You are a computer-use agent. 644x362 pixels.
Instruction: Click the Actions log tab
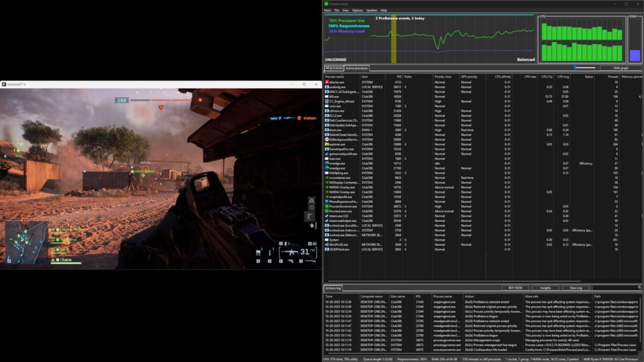click(x=333, y=289)
